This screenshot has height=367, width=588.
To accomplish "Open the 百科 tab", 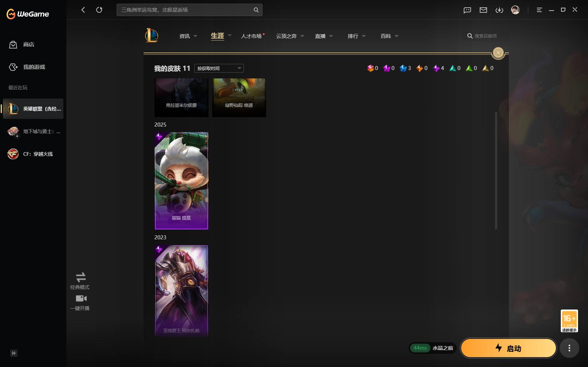I will coord(386,36).
